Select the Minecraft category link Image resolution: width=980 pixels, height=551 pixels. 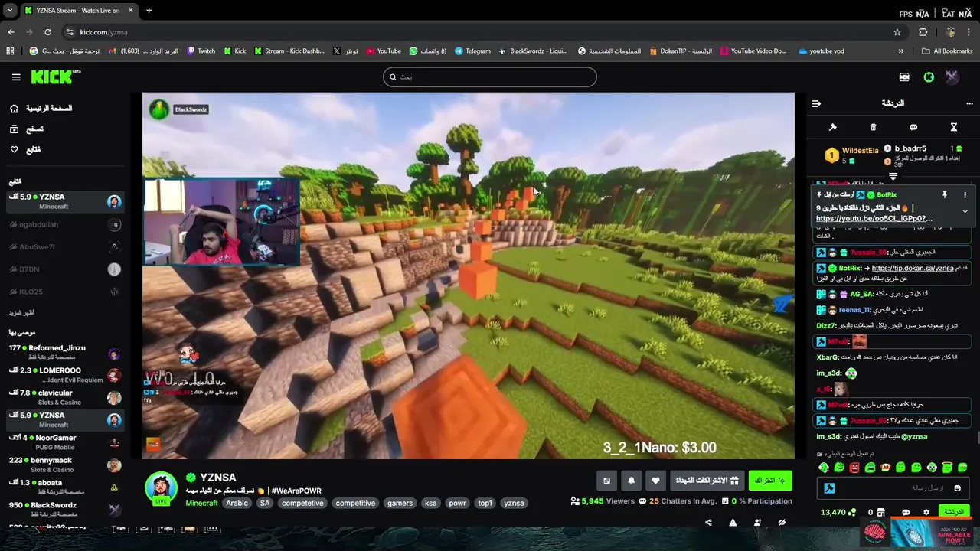201,503
